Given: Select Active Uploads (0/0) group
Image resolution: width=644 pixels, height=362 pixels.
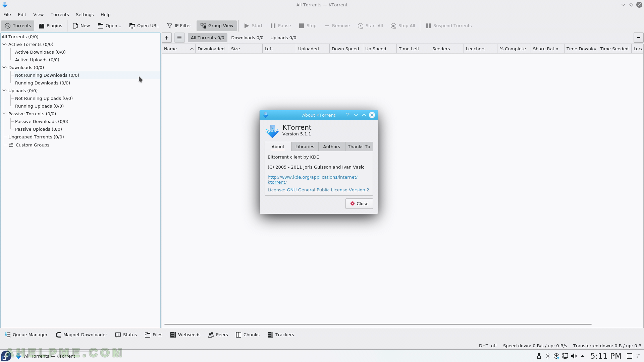Looking at the screenshot, I should tap(37, 60).
